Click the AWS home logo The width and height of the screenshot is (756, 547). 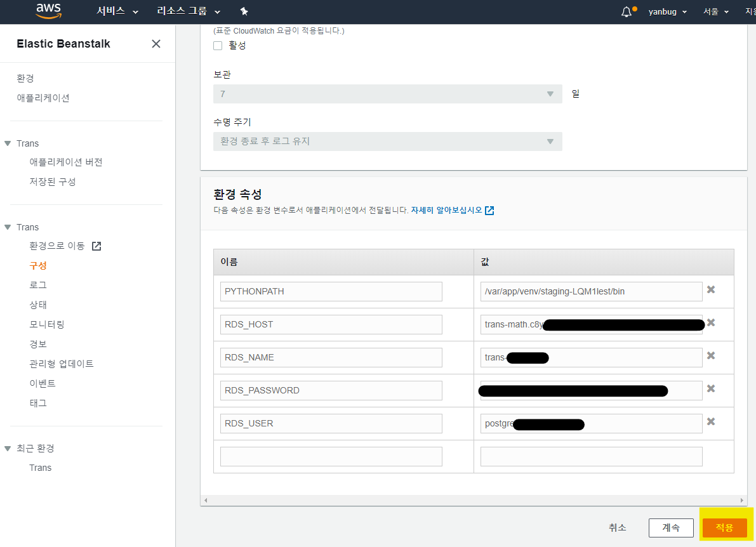tap(48, 11)
